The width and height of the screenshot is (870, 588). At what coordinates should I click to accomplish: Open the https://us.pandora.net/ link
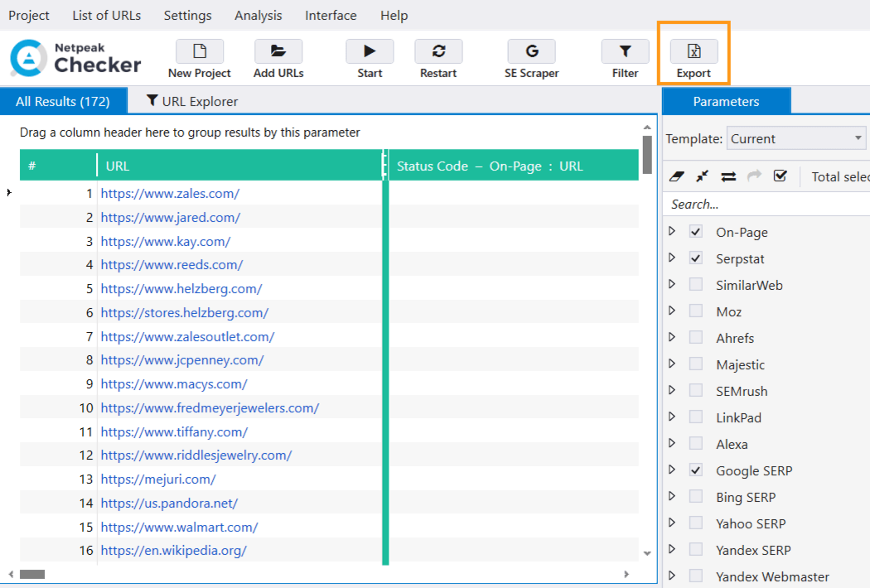(169, 504)
